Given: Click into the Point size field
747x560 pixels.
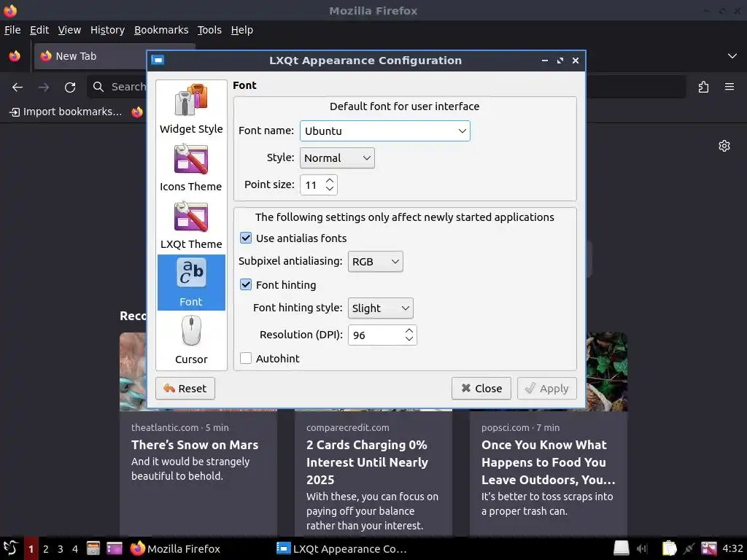Looking at the screenshot, I should (312, 184).
